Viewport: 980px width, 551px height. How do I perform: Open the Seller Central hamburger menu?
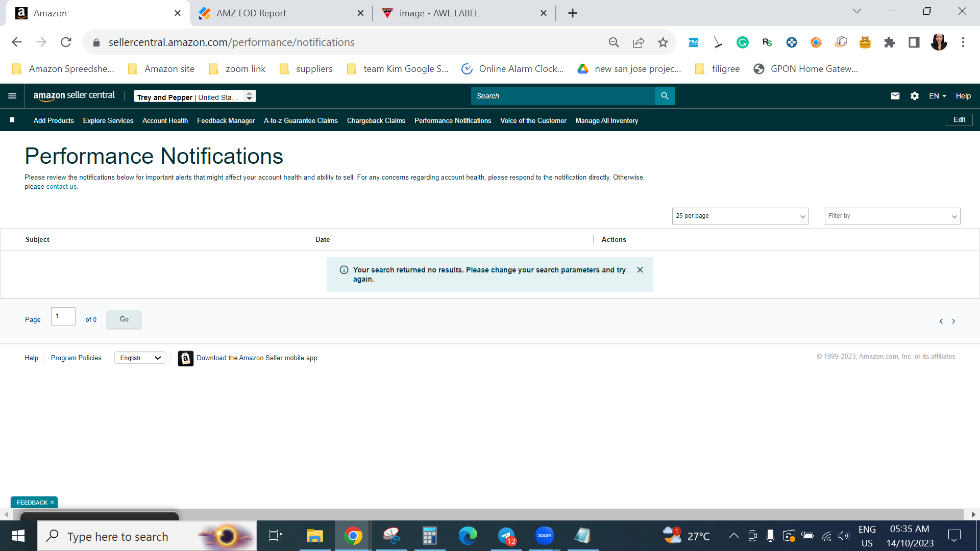(x=12, y=96)
